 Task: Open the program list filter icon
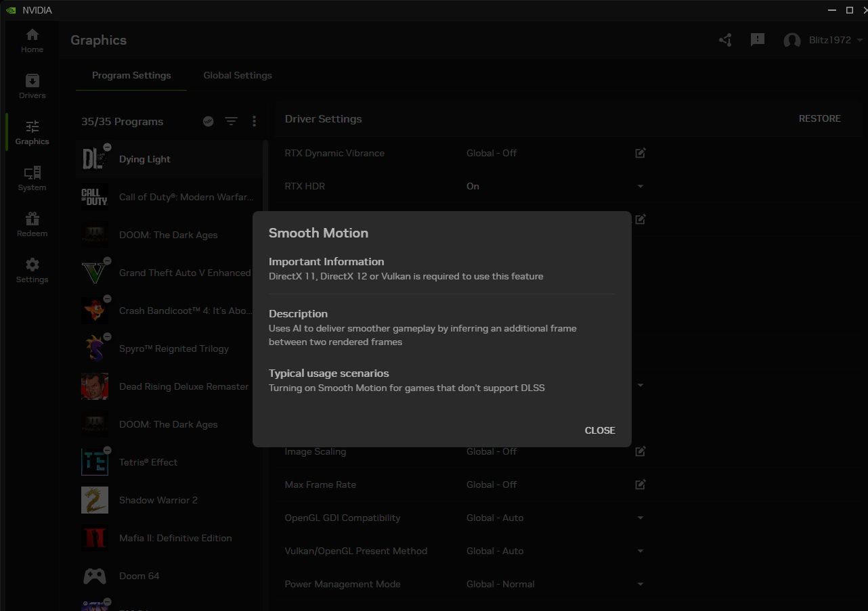[x=231, y=121]
